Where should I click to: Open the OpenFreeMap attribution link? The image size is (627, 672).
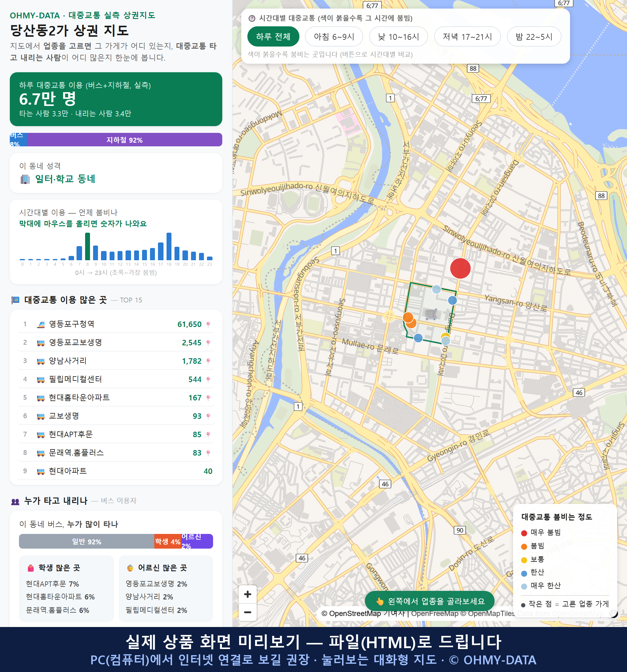click(x=435, y=614)
